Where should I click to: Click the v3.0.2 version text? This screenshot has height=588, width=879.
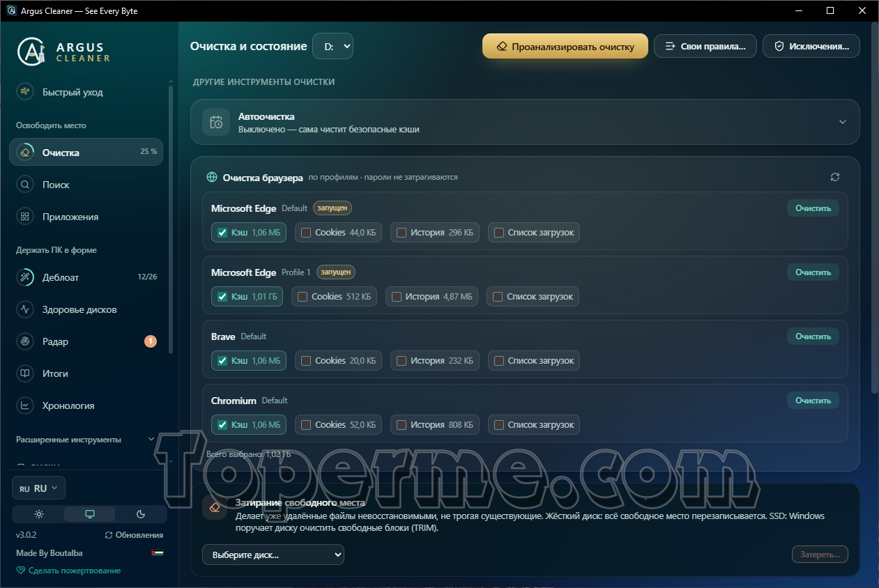click(x=26, y=535)
